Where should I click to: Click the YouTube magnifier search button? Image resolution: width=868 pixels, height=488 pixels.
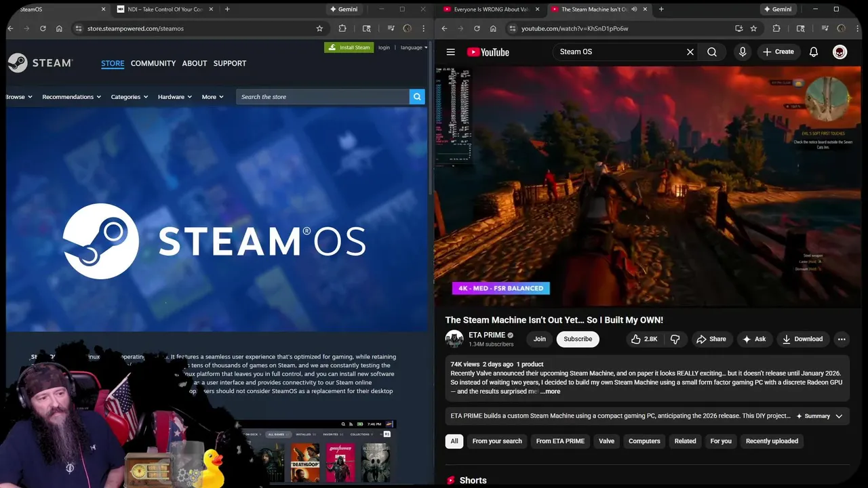[x=712, y=52]
